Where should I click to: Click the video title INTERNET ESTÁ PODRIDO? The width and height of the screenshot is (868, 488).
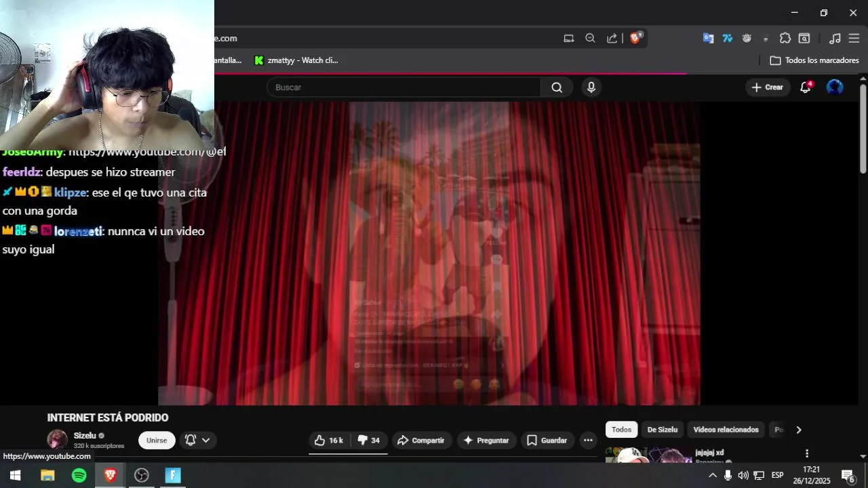[x=108, y=418]
